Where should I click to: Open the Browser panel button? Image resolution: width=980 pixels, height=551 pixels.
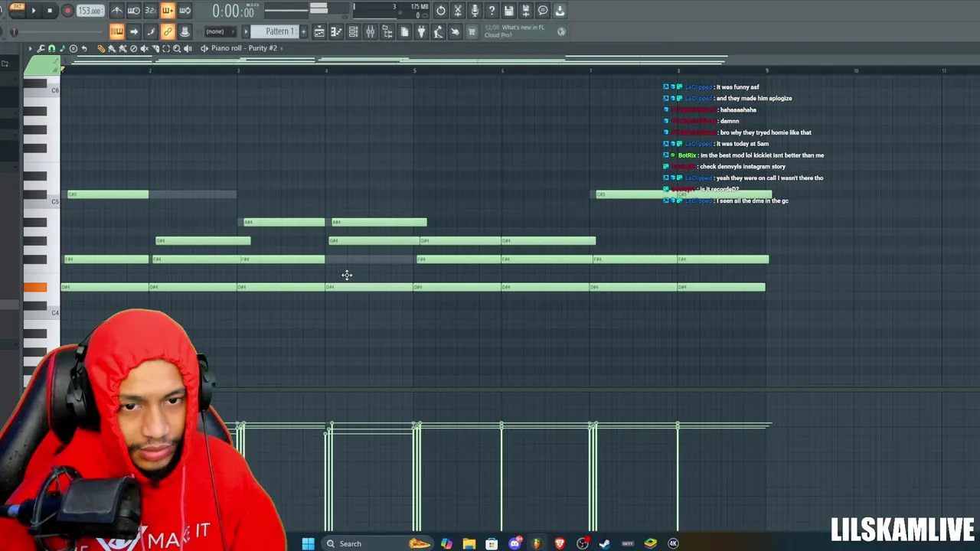387,31
